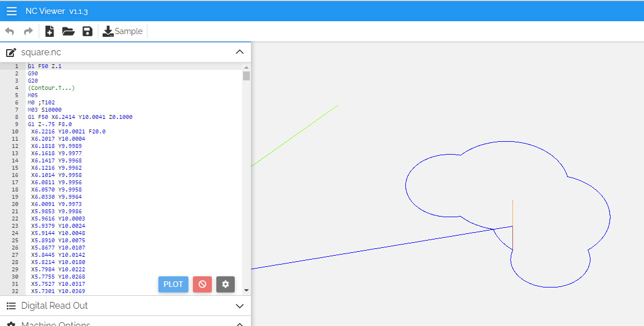
Task: Click the editor scrollbar thumb
Action: [246, 76]
